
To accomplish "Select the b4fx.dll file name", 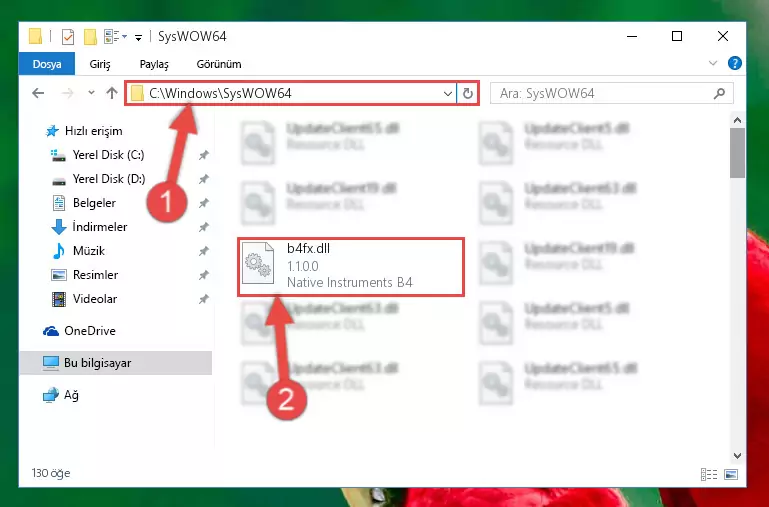I will 308,249.
